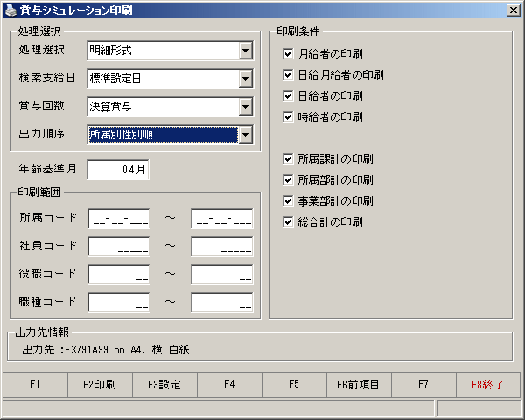525x420 pixels.
Task: Click the 年齢基準月 field showing 04月
Action: click(118, 170)
